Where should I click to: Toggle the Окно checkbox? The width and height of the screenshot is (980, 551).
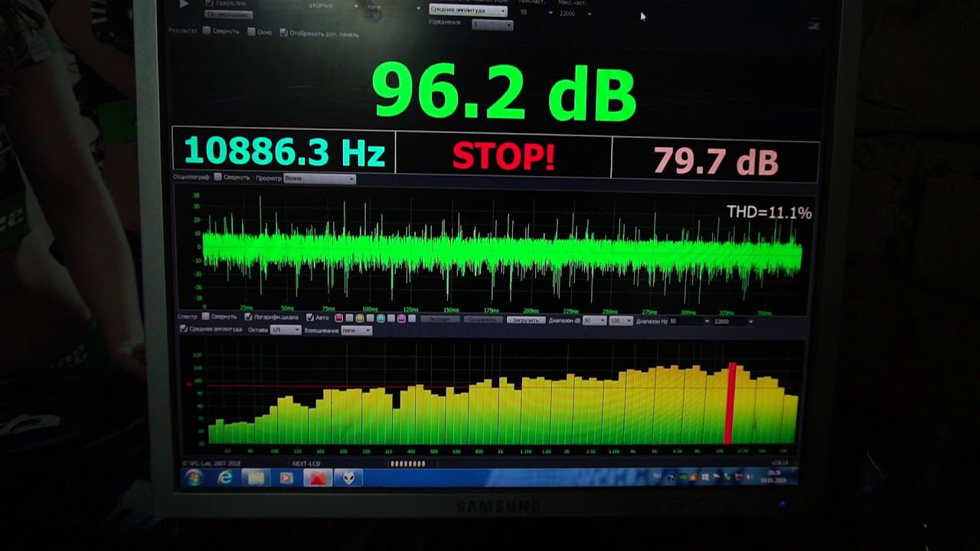point(251,31)
